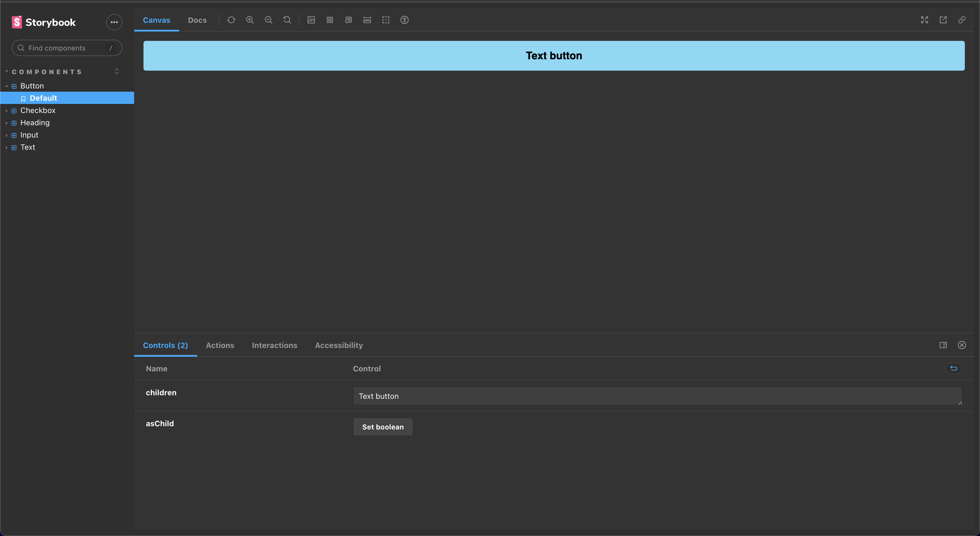This screenshot has width=980, height=536.
Task: Copy the story link
Action: 962,20
